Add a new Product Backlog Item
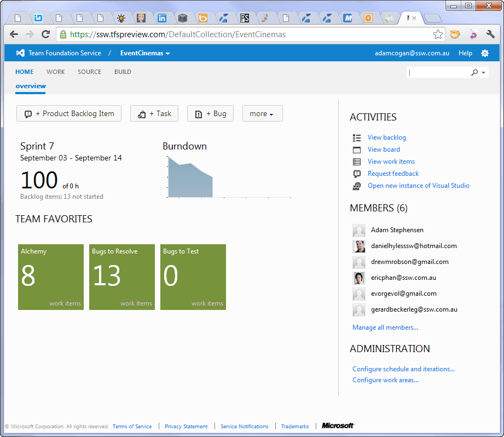504x437 pixels. pos(69,114)
